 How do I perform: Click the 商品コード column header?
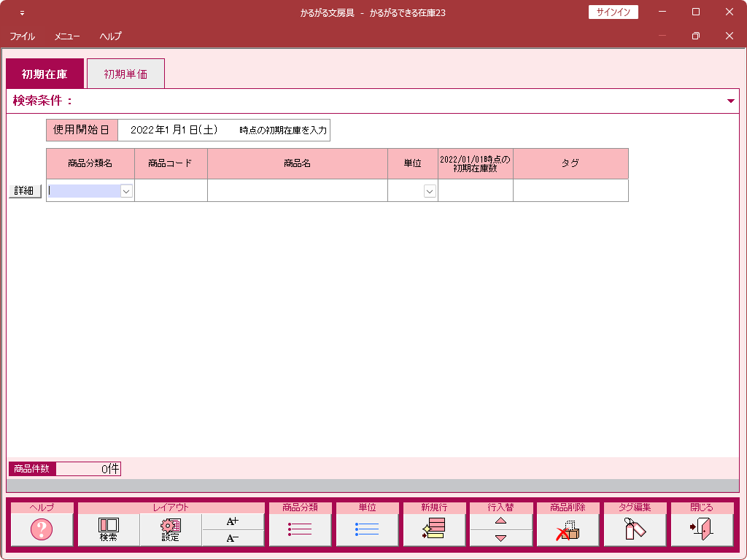[x=171, y=163]
